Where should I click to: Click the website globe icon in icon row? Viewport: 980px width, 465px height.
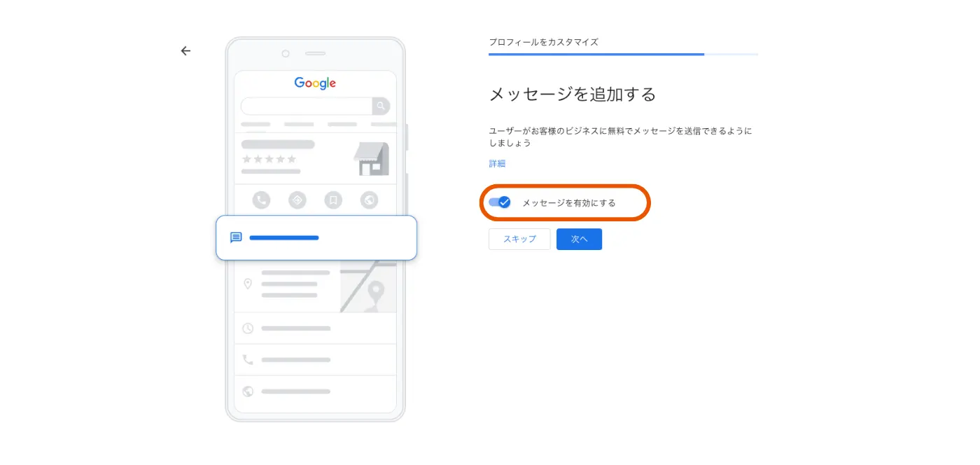click(370, 200)
